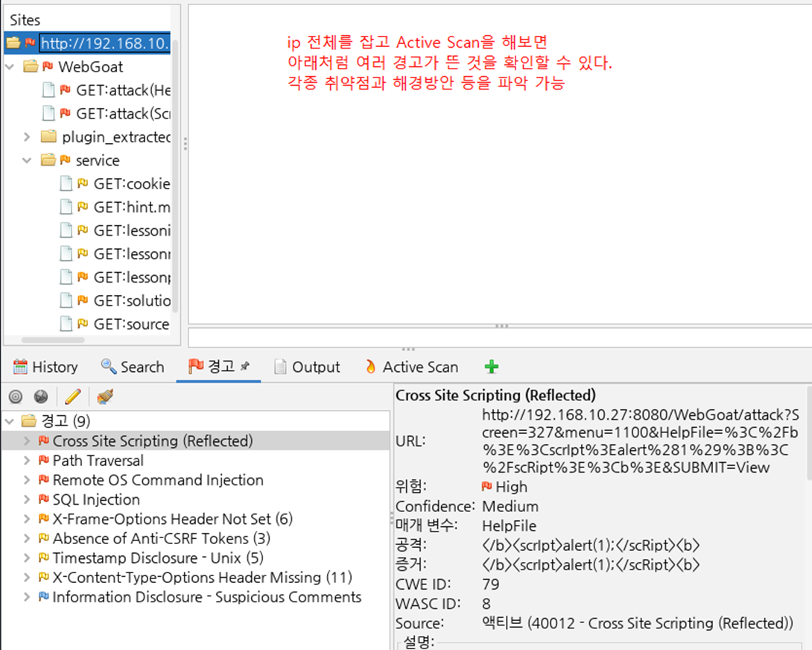This screenshot has height=650, width=812.
Task: Click the orange flag beside X-Frame-Options Header Not Set
Action: [44, 518]
